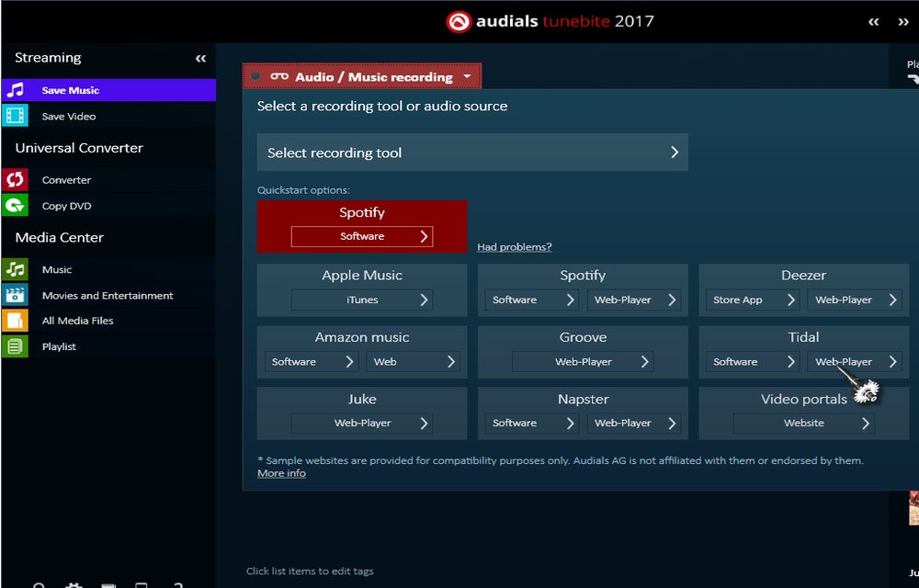
Task: Open Music under Media Center
Action: [108, 269]
